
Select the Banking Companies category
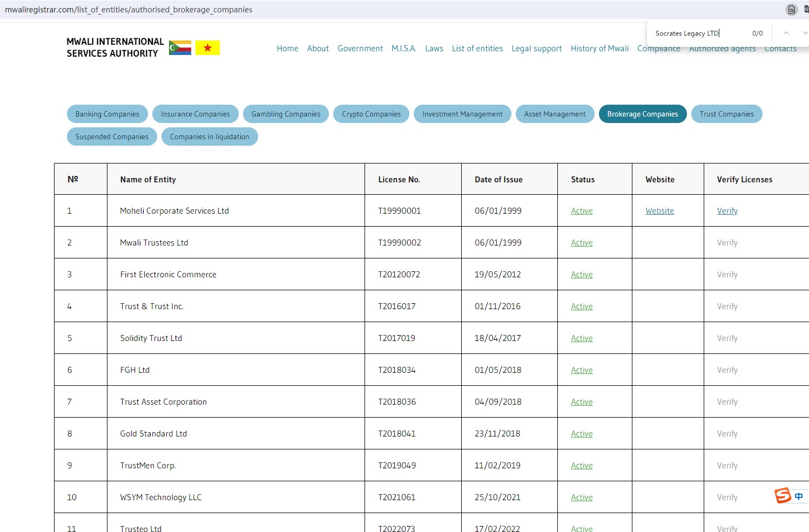click(107, 114)
